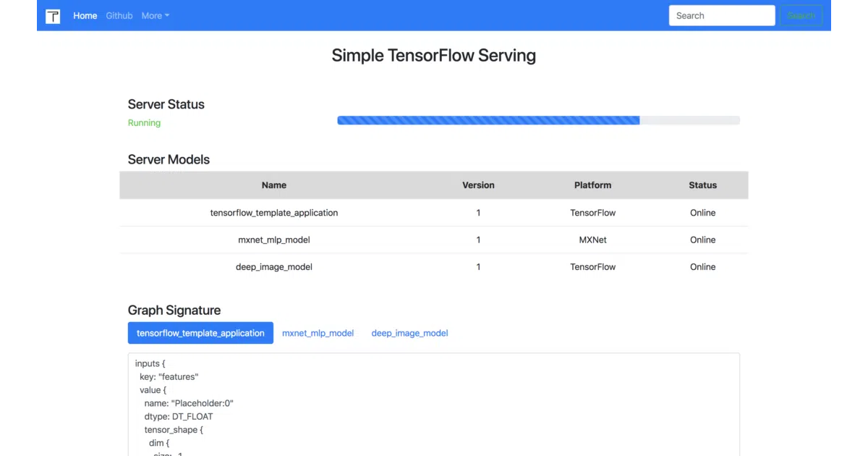This screenshot has width=868, height=456.
Task: Focus the Search input field
Action: coord(722,16)
